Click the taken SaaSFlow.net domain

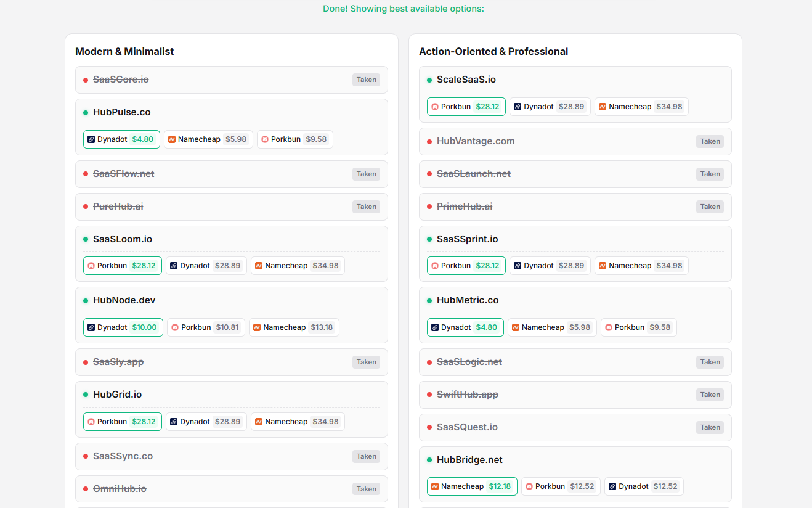pyautogui.click(x=124, y=174)
